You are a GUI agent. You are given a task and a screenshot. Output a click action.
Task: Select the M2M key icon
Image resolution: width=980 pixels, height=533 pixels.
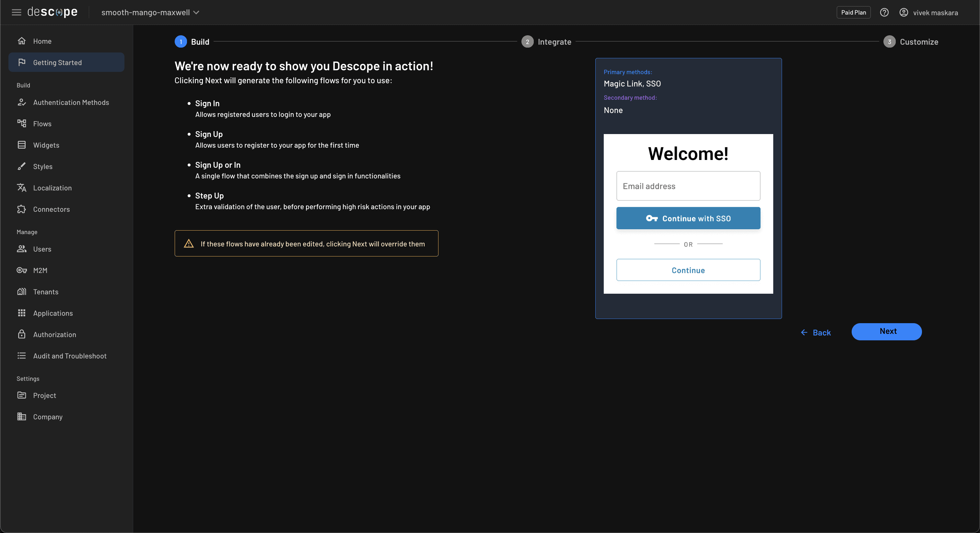[22, 270]
